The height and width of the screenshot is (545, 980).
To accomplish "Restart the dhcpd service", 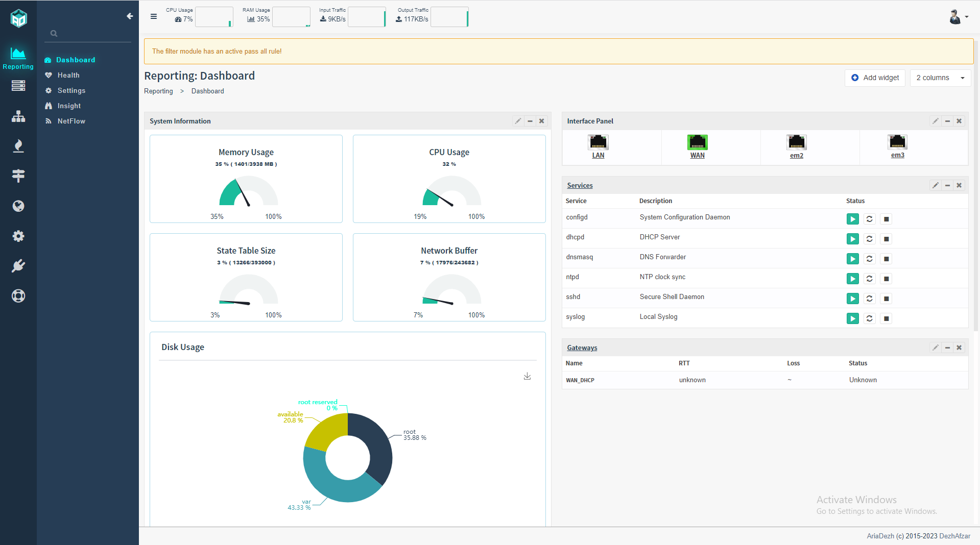I will [x=869, y=239].
